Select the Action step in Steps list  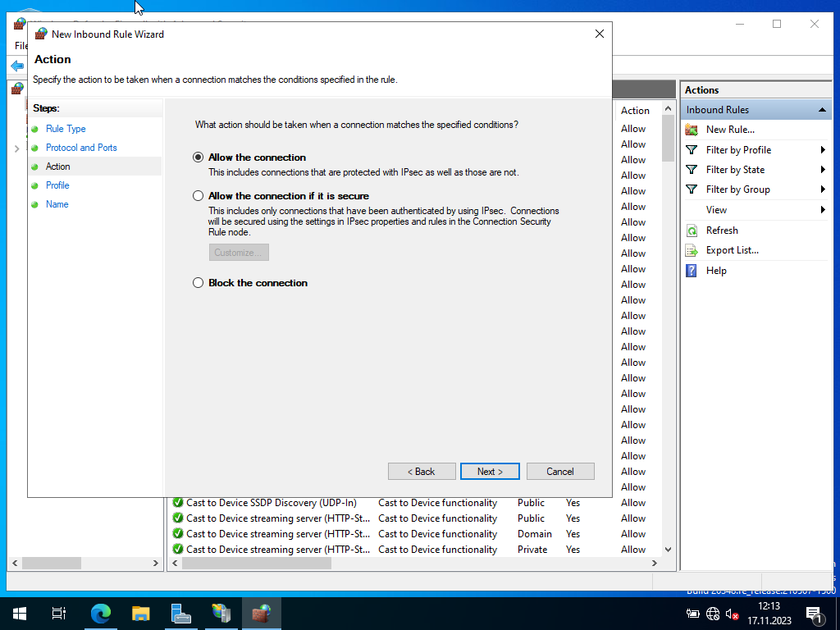(58, 167)
